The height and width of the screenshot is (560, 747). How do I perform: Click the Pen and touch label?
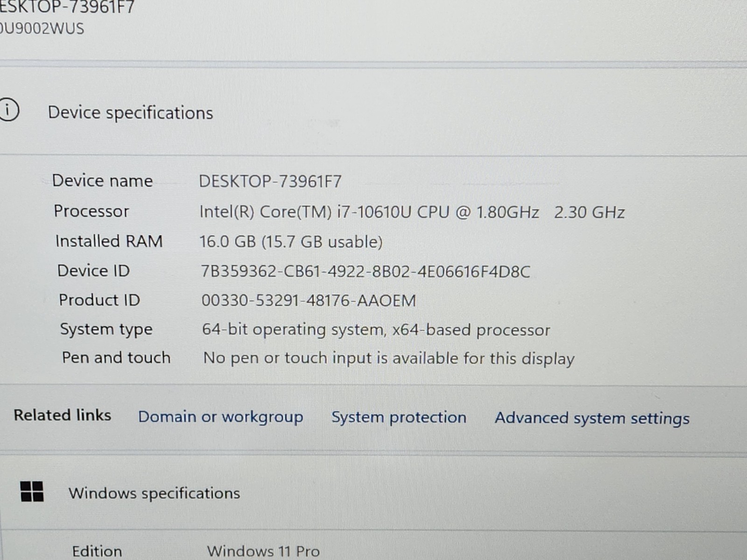point(116,357)
